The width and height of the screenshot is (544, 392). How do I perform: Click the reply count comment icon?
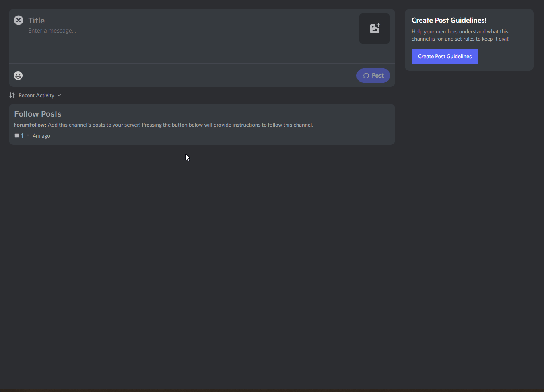(x=17, y=136)
